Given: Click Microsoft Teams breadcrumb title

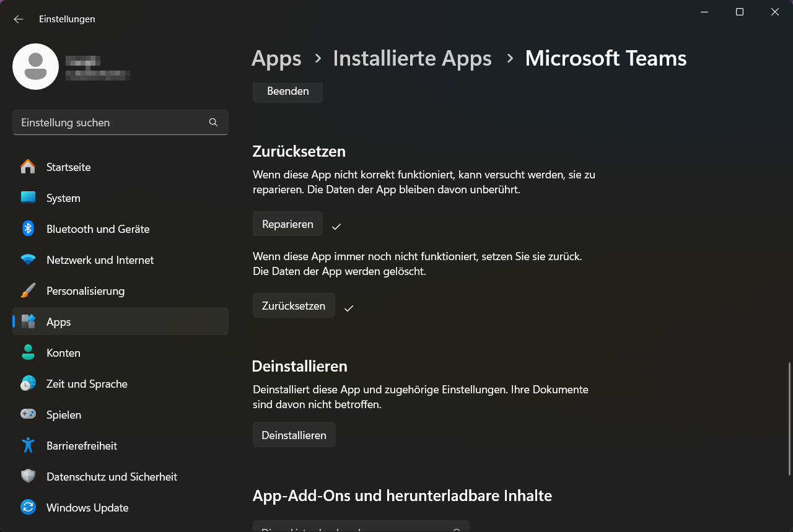Looking at the screenshot, I should tap(606, 58).
